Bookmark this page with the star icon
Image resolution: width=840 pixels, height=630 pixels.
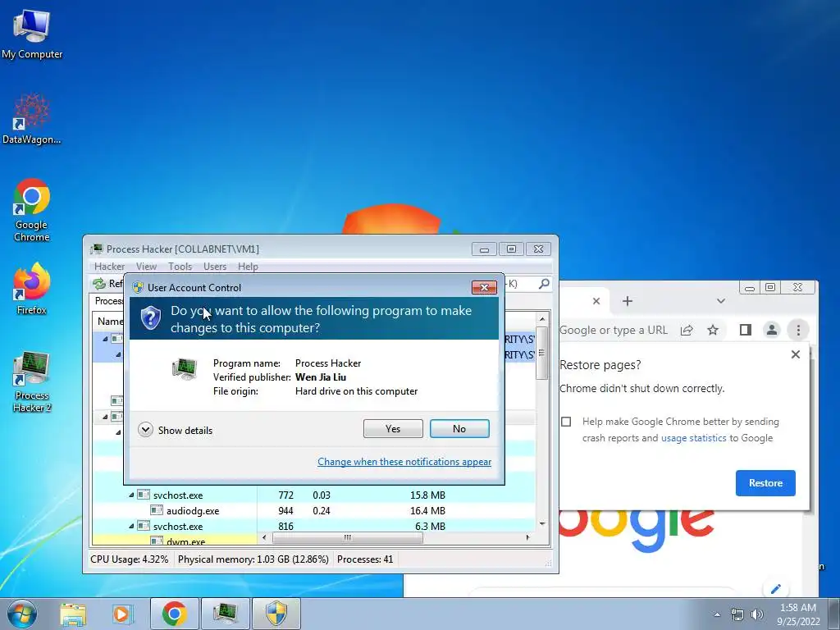[713, 330]
